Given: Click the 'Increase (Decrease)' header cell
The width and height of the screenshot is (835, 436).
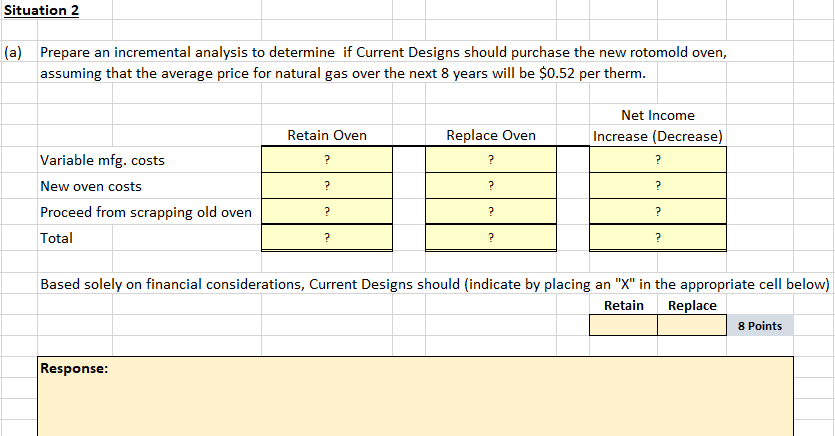Looking at the screenshot, I should click(x=658, y=136).
